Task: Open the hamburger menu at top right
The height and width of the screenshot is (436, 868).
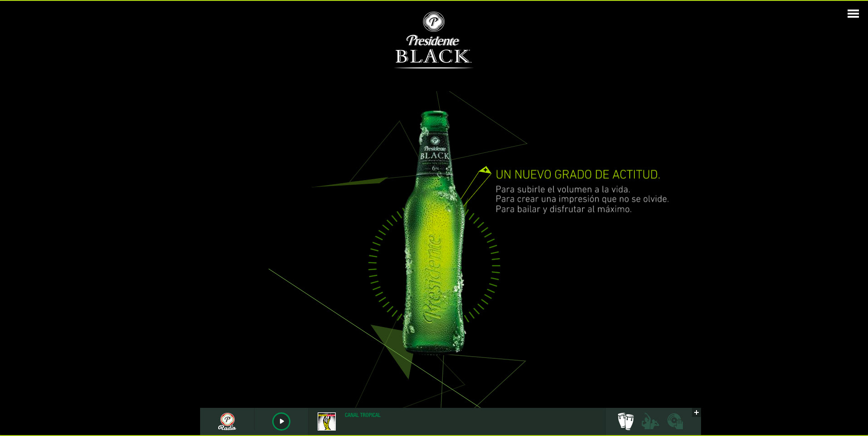Action: (x=853, y=14)
